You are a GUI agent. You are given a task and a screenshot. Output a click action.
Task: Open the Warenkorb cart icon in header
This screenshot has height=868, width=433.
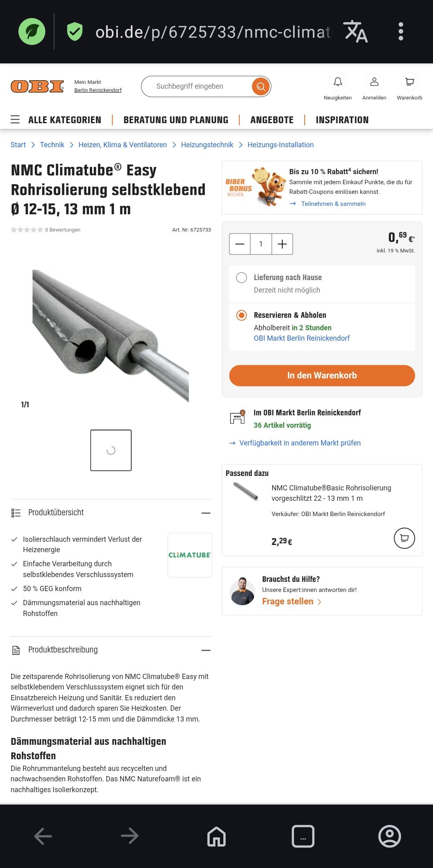click(x=409, y=82)
